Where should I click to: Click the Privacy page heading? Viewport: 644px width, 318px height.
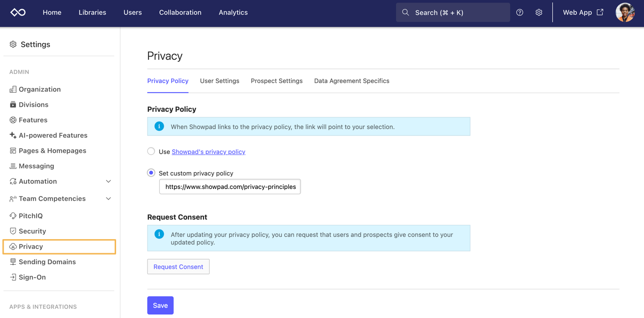tap(165, 56)
